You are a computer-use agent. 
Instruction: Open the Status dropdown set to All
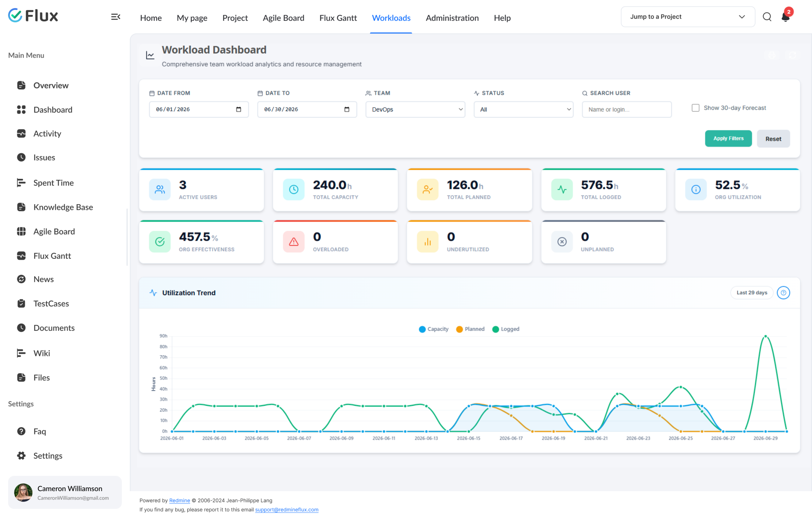tap(523, 109)
